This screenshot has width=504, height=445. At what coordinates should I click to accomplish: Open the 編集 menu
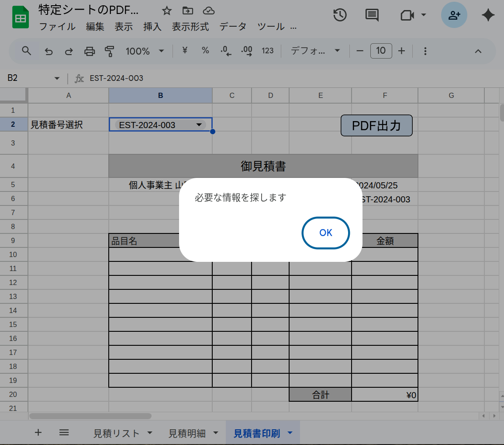coord(95,27)
